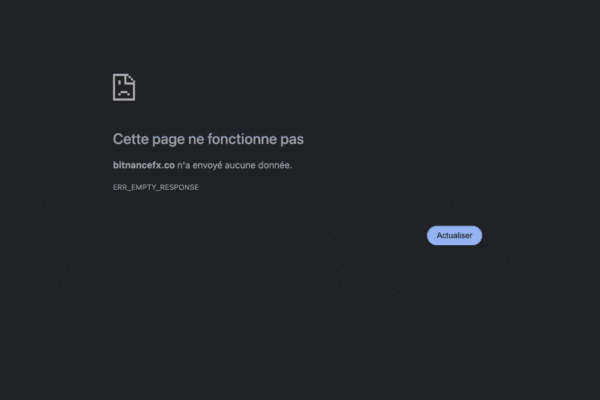This screenshot has height=400, width=600.
Task: Click the 'ERR' prefix of the error code
Action: coord(120,187)
